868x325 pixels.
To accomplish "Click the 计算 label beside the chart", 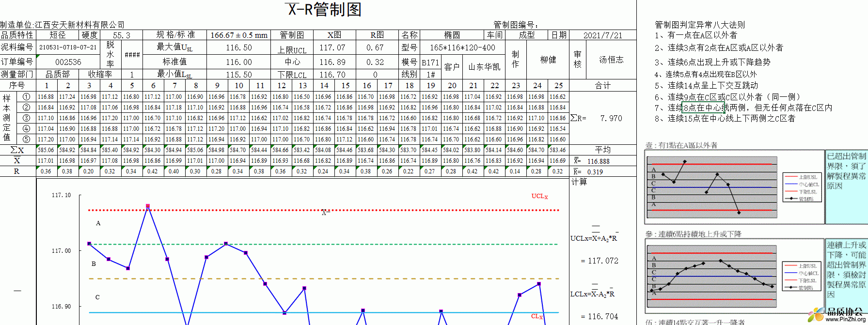I will (579, 182).
